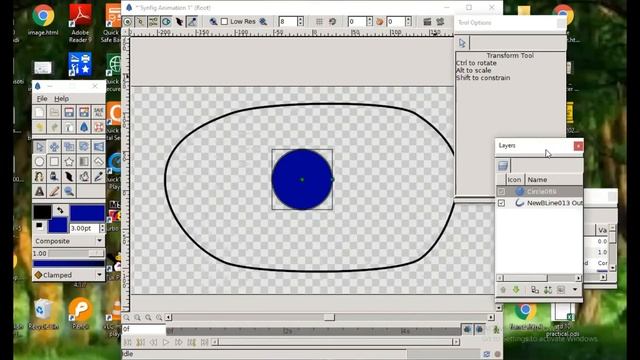Viewport: 640px width, 360px height.
Task: Open the Help menu in toolbox
Action: coord(62,99)
